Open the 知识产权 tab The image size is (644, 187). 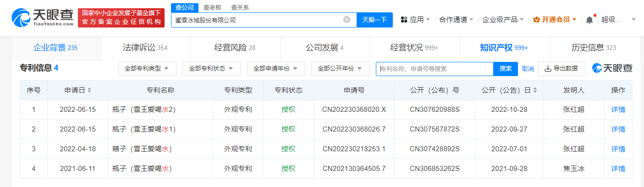coord(504,48)
